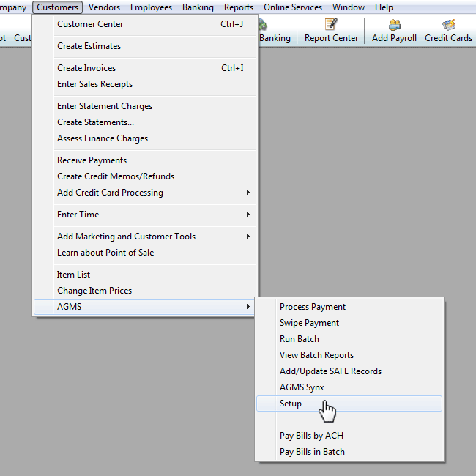
Task: Select Process Payment in AGMS submenu
Action: (x=349, y=307)
